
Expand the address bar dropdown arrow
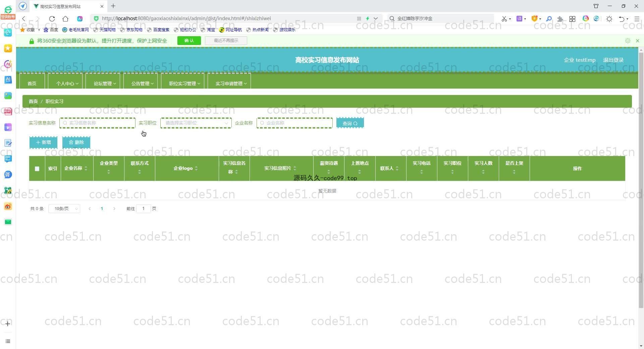click(376, 18)
